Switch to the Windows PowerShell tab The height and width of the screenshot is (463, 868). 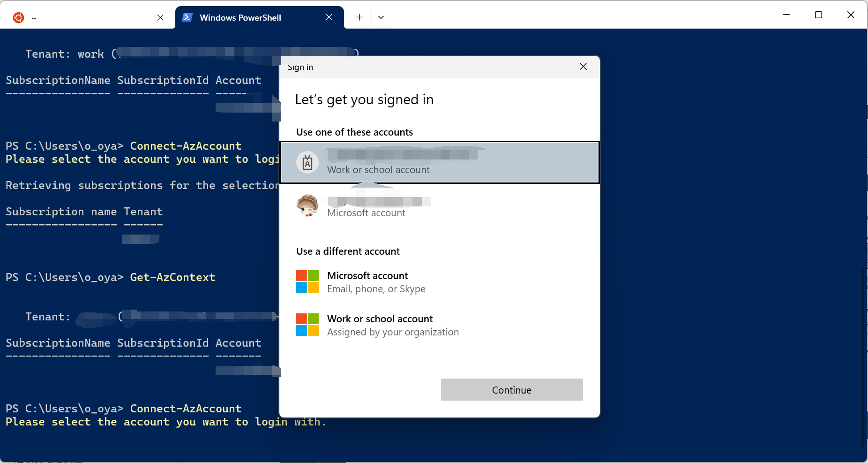260,17
